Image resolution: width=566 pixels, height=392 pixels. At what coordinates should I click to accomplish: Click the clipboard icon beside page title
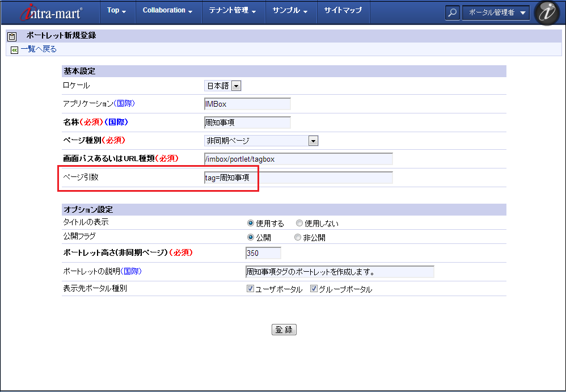12,36
